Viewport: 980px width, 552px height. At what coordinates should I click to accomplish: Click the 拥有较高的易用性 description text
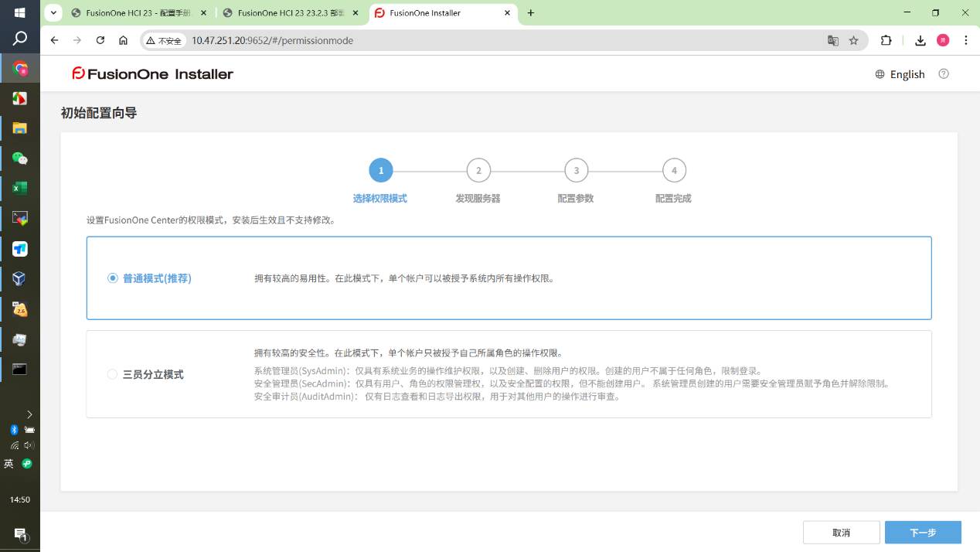point(404,278)
